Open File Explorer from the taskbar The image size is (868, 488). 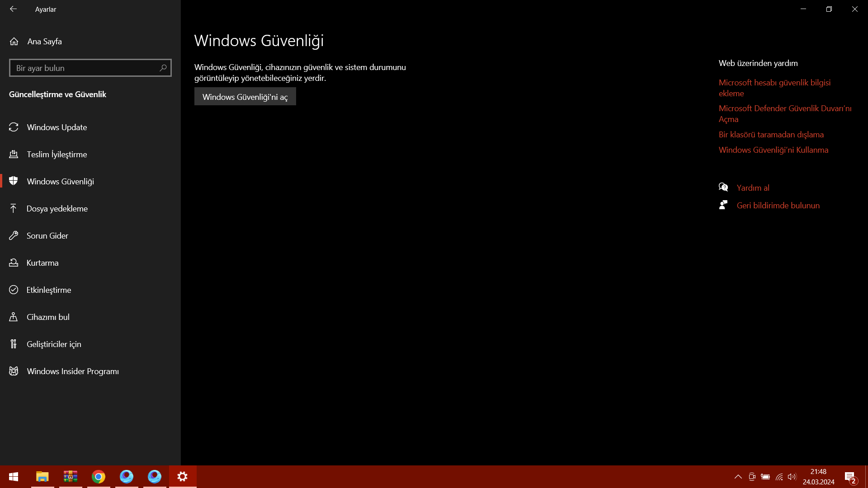coord(42,477)
